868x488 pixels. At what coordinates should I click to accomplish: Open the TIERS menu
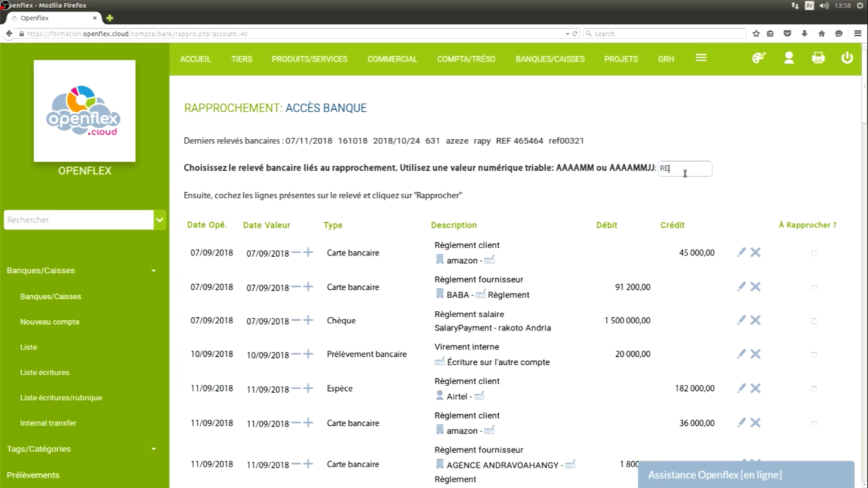(x=241, y=59)
